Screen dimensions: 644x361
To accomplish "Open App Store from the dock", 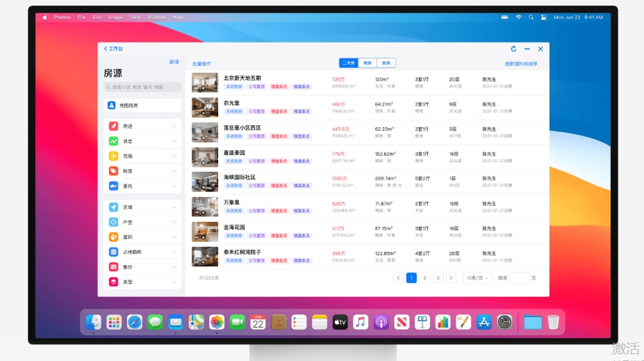I will point(484,322).
